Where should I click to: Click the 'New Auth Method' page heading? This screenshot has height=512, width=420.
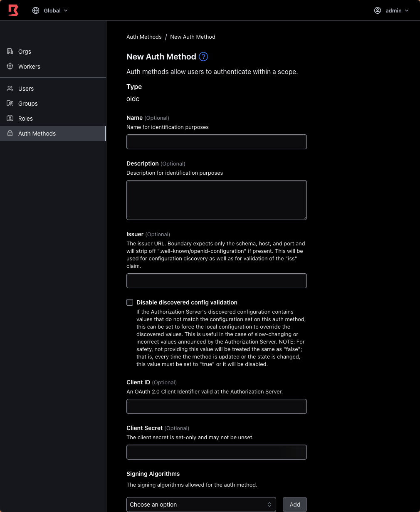click(161, 57)
